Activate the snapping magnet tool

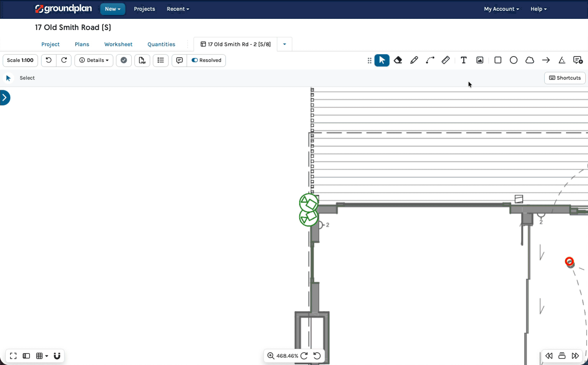[57, 356]
